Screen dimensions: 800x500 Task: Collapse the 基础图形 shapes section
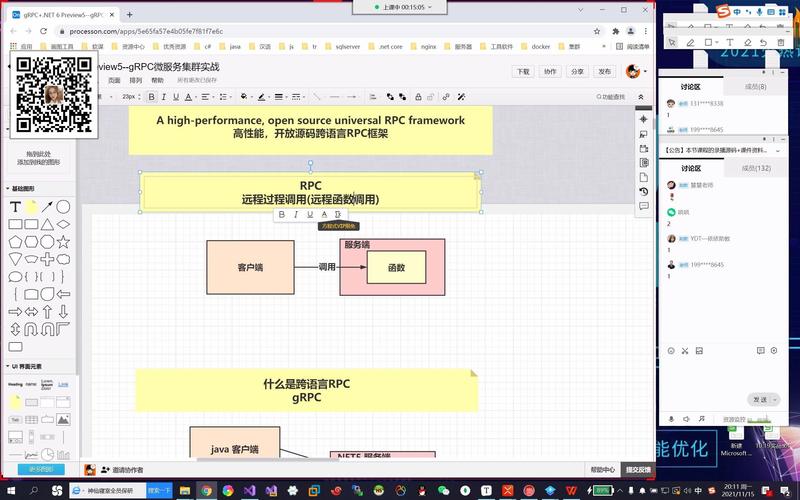pyautogui.click(x=20, y=189)
